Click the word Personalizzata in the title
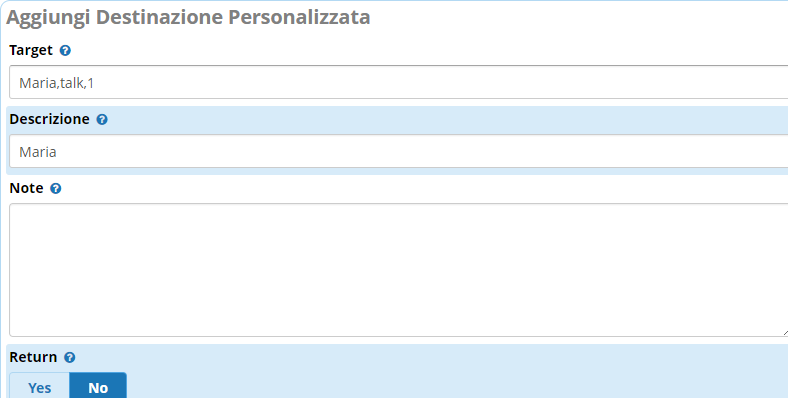 299,17
